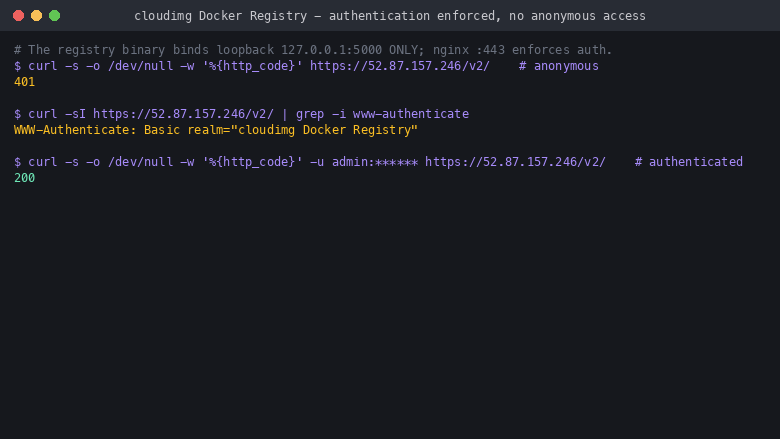Viewport: 780px width, 439px height.
Task: Select the comment line about loopback 127.0.0.1:5000
Action: click(x=313, y=50)
